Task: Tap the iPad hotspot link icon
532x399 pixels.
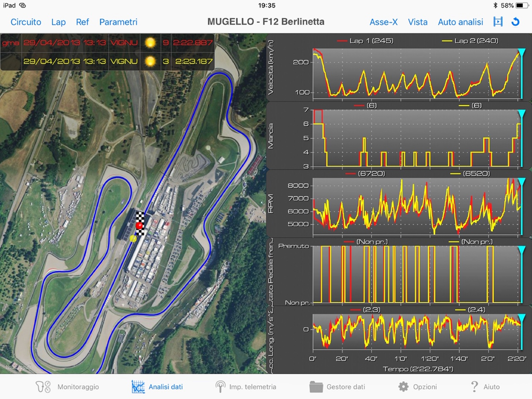Action: click(x=22, y=5)
